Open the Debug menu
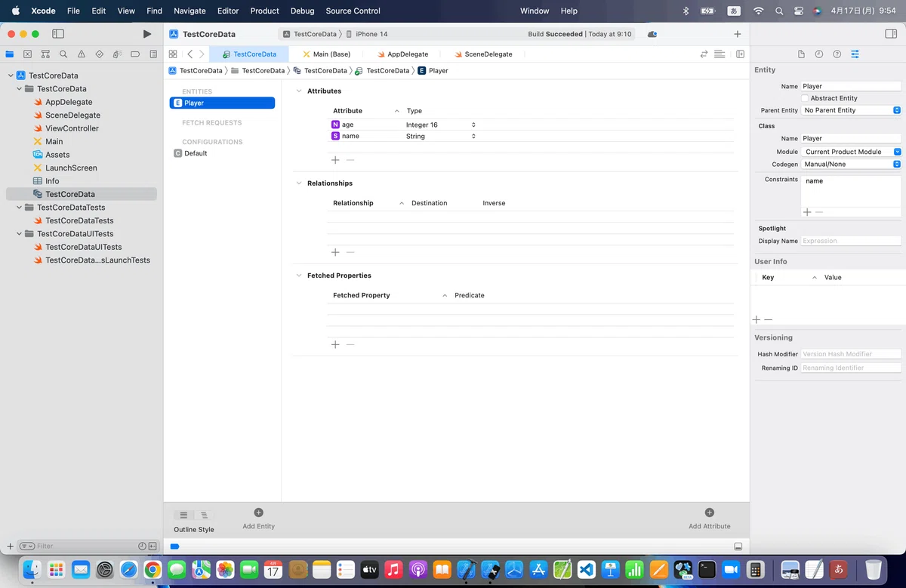 tap(303, 11)
